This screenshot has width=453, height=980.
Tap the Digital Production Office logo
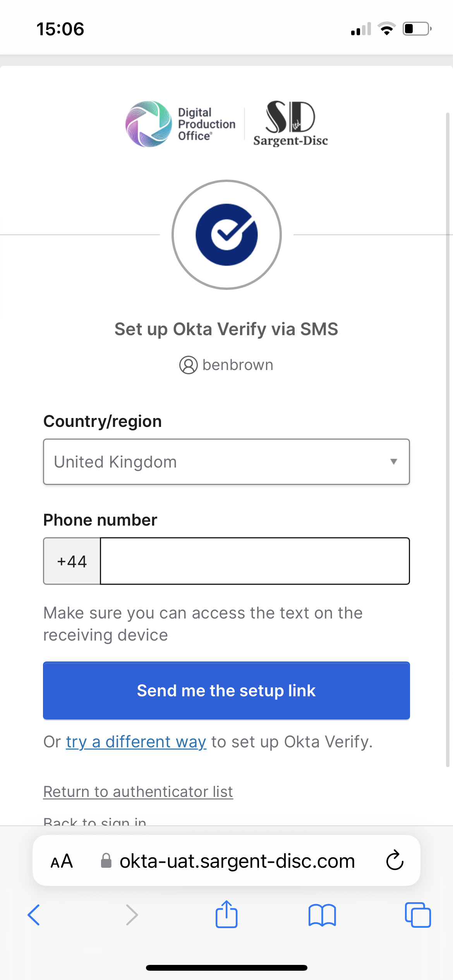tap(180, 124)
